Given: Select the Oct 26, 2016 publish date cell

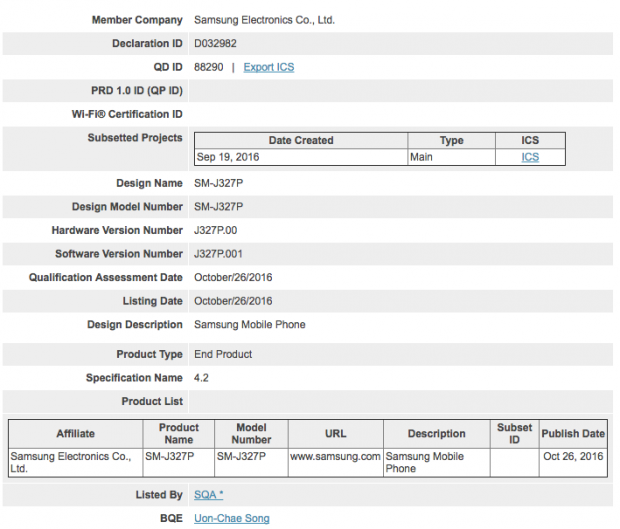Looking at the screenshot, I should pyautogui.click(x=573, y=456).
